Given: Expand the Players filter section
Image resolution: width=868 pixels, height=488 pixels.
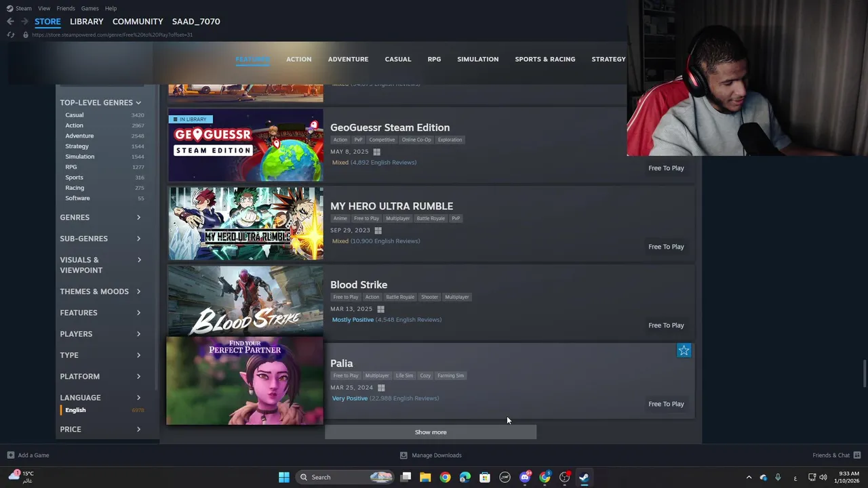Looking at the screenshot, I should point(100,334).
